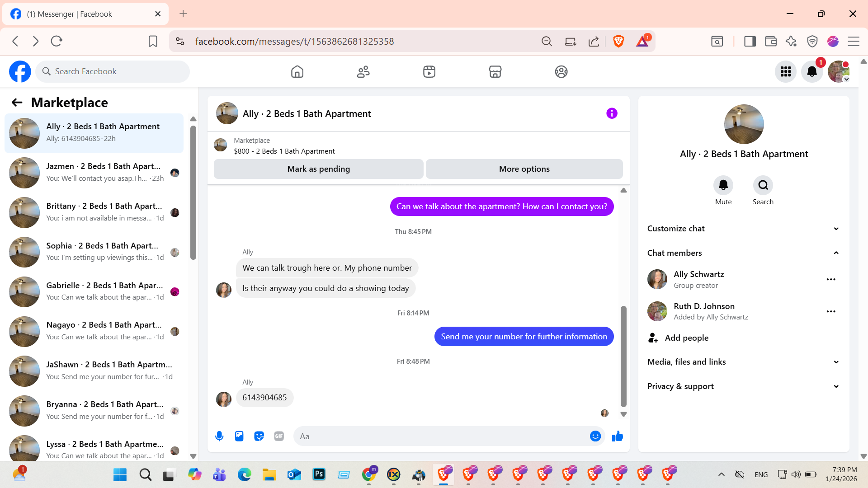Open the GIF picker
Image resolution: width=868 pixels, height=488 pixels.
(x=279, y=436)
